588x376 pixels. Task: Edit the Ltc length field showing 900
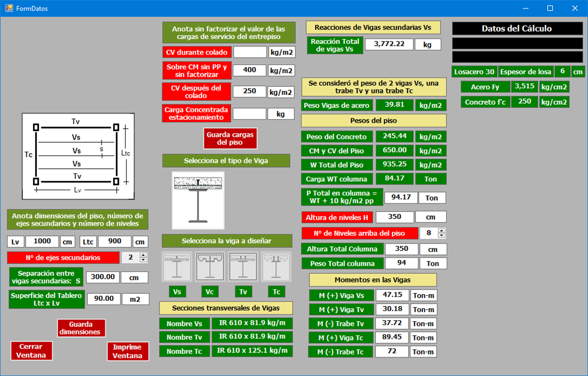(x=115, y=241)
